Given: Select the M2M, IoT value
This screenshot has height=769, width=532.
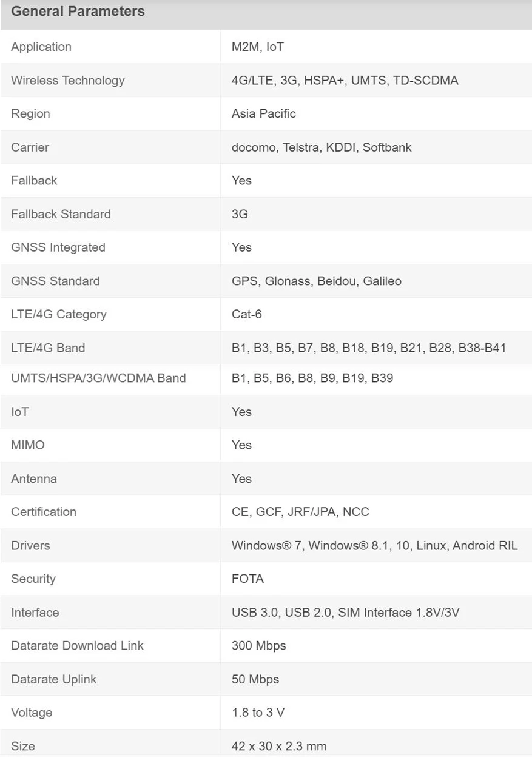Looking at the screenshot, I should [257, 47].
